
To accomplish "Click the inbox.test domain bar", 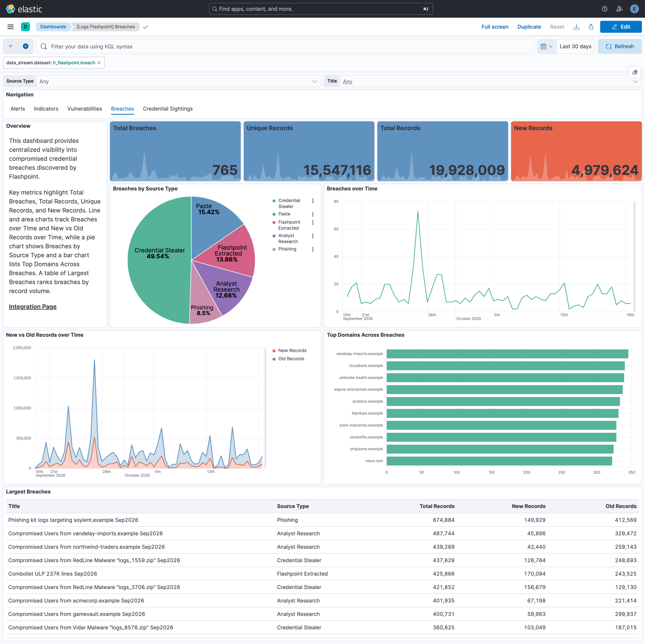I will [x=499, y=461].
